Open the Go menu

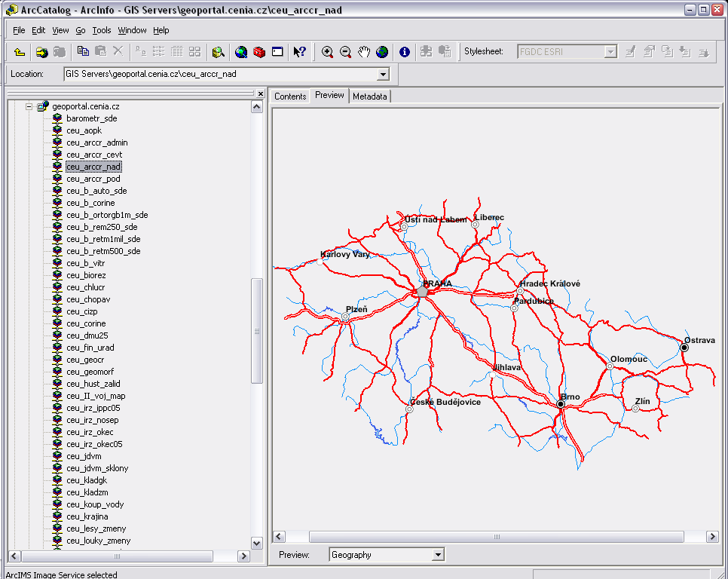tap(81, 30)
